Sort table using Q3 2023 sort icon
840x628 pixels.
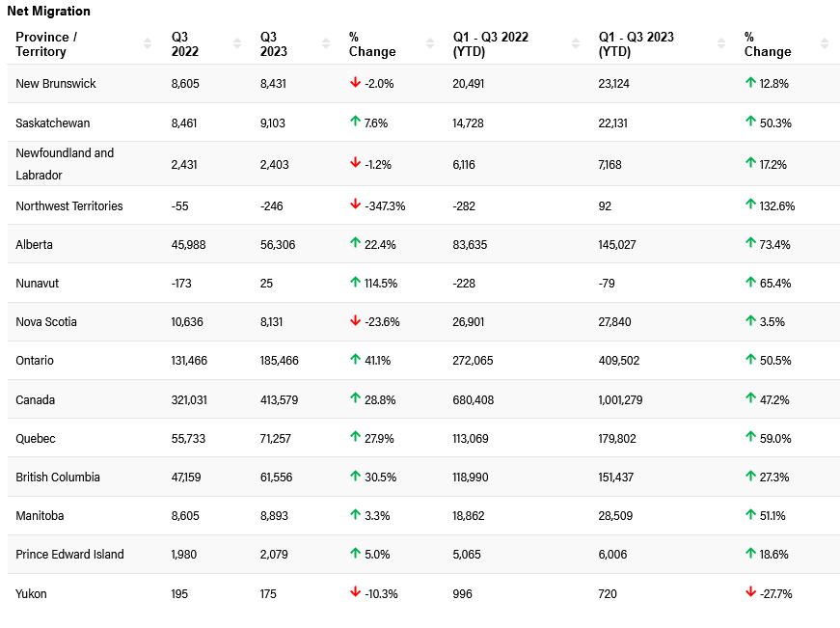(x=325, y=43)
